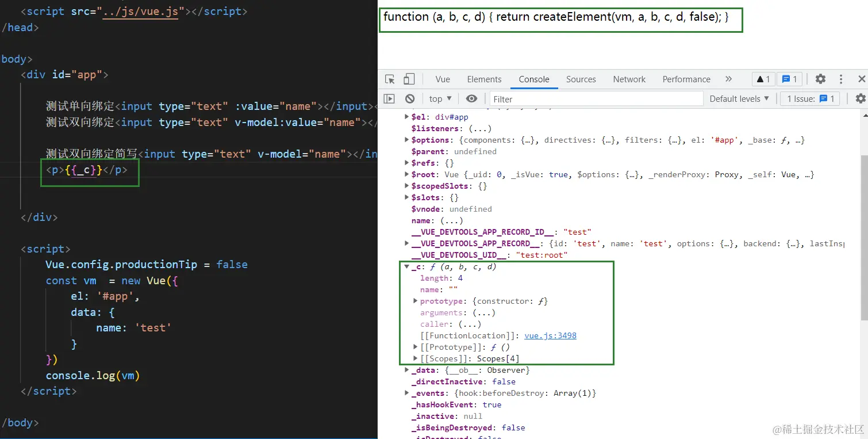Viewport: 868px width, 439px height.
Task: Open the Network tab
Action: (629, 79)
